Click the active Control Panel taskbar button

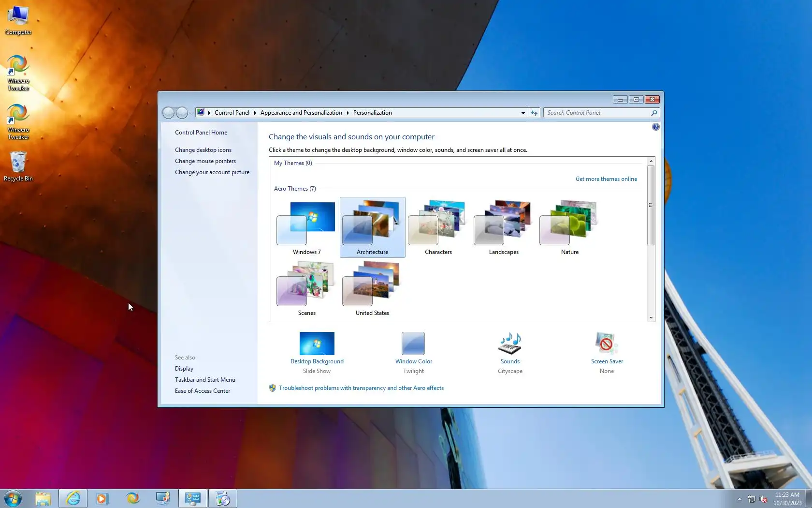pos(193,498)
